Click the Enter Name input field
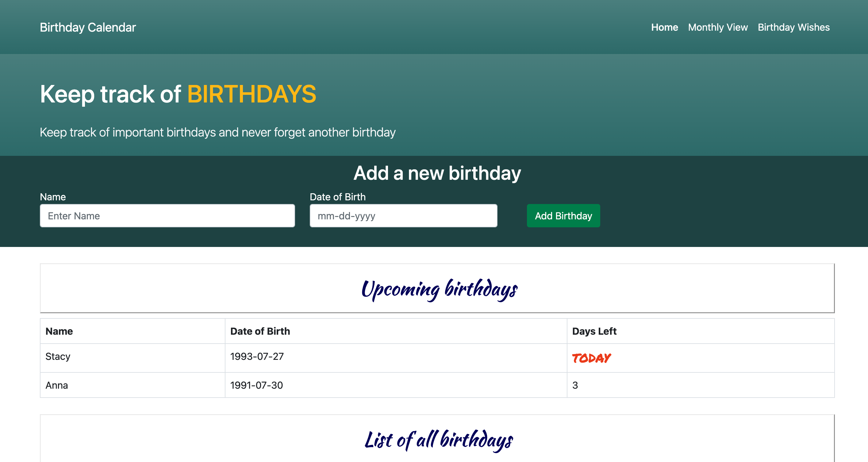Image resolution: width=868 pixels, height=462 pixels. coord(167,216)
